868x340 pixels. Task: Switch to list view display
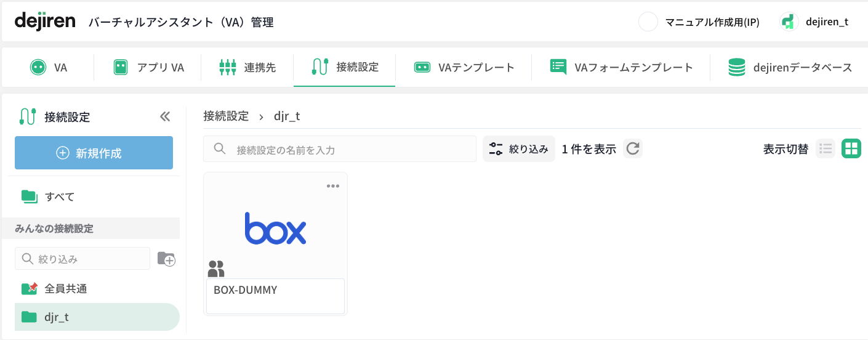826,148
